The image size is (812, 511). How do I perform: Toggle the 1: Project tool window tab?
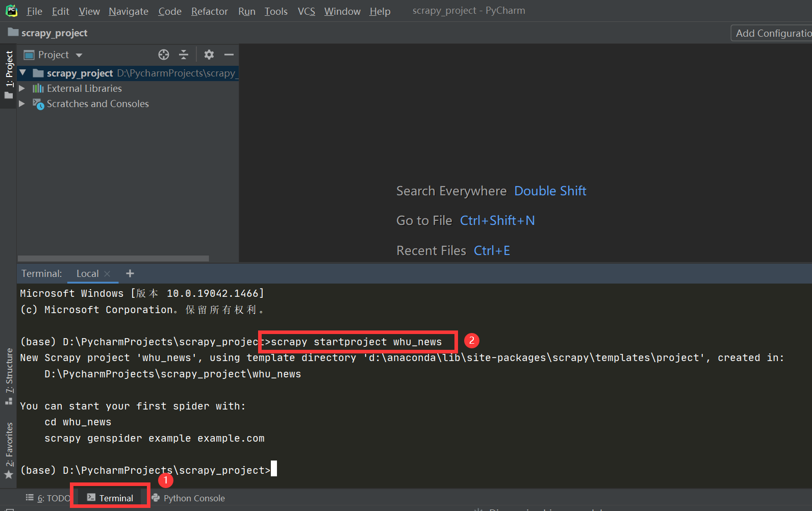pyautogui.click(x=9, y=75)
